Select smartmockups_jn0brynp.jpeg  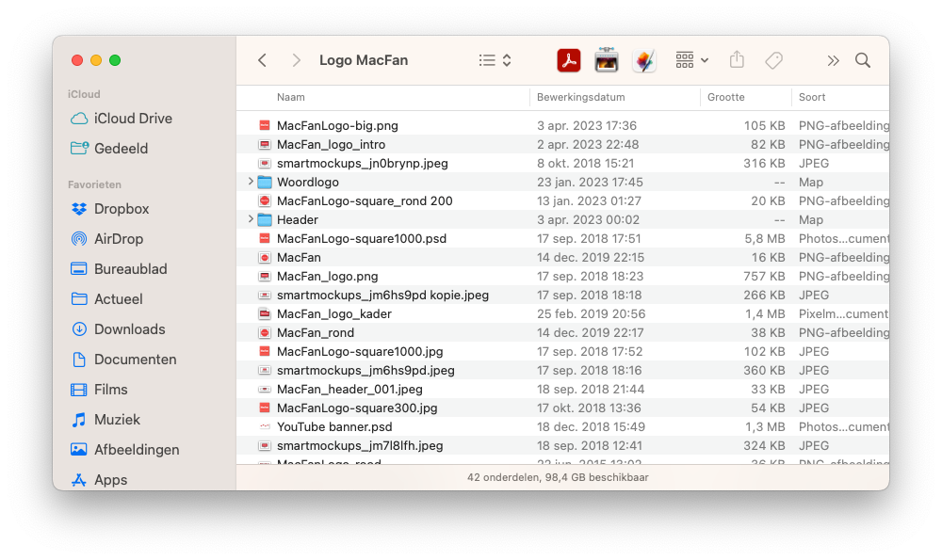click(x=563, y=163)
